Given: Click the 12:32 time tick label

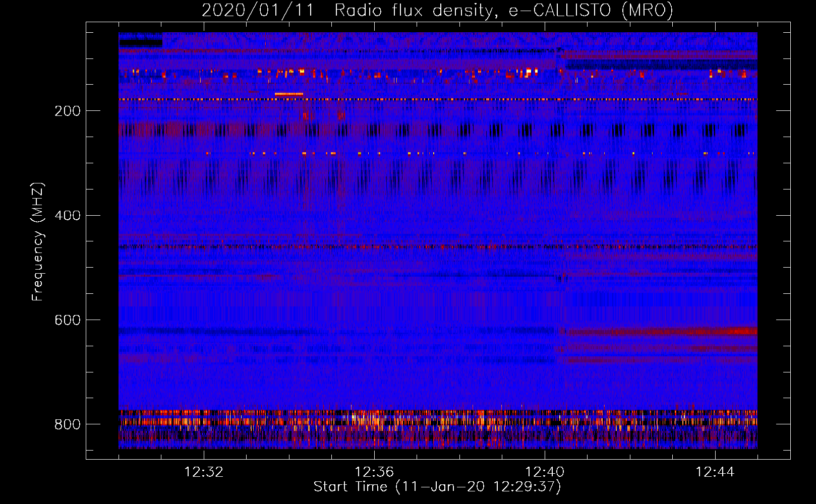Looking at the screenshot, I should (x=204, y=472).
